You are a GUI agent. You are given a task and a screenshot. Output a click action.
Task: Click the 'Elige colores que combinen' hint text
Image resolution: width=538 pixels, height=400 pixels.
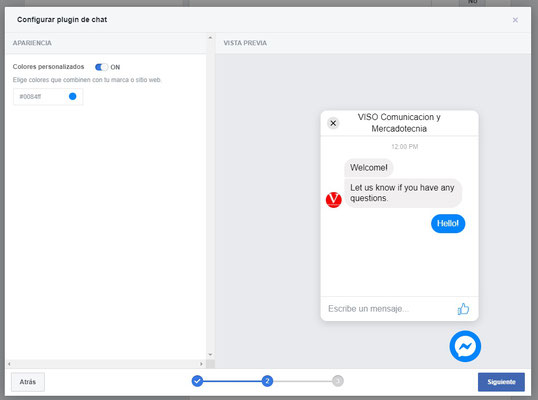tap(87, 80)
